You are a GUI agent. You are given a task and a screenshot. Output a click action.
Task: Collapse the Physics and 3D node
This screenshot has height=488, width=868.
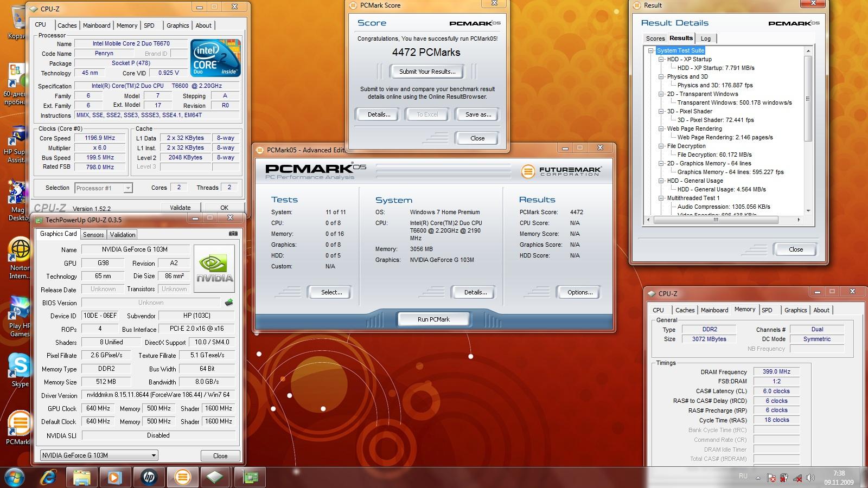pyautogui.click(x=661, y=76)
